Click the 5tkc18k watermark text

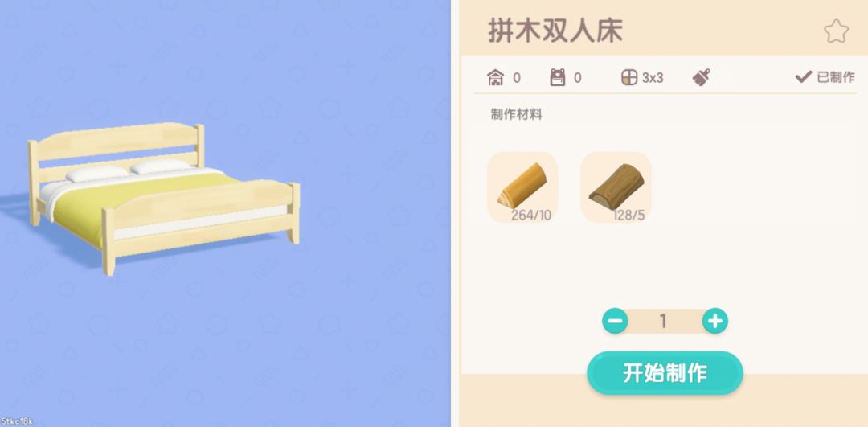(x=17, y=421)
